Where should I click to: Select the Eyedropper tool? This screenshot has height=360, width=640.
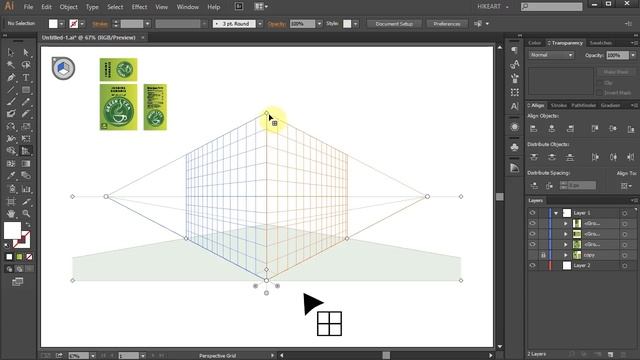11,176
